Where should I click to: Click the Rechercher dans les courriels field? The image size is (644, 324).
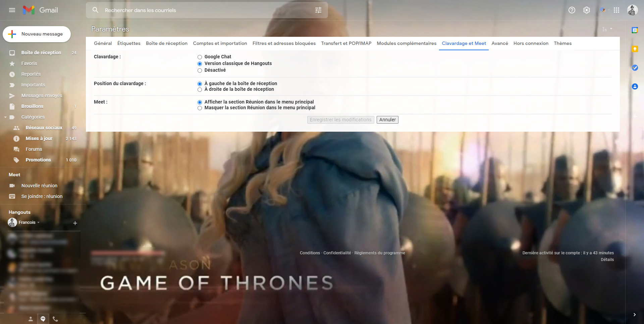(x=207, y=10)
